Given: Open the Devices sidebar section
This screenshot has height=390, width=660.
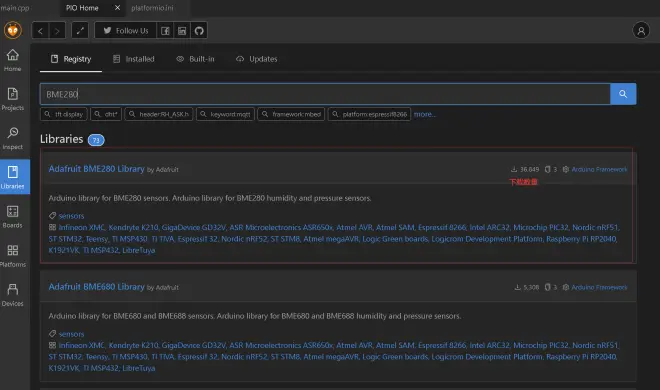Looking at the screenshot, I should 13,294.
